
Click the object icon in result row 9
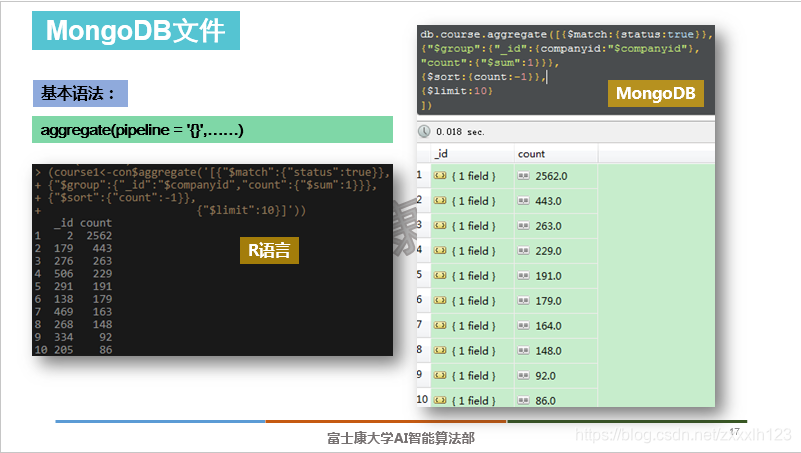[x=440, y=376]
